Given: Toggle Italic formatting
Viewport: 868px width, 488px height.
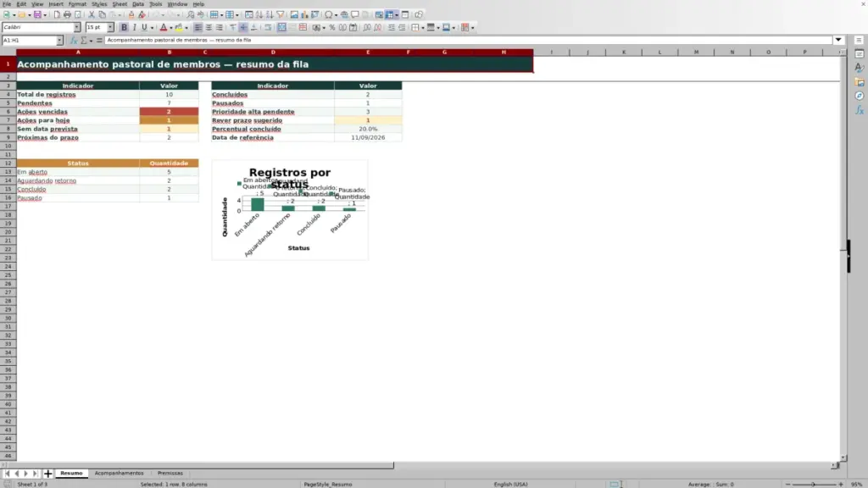Looking at the screenshot, I should [x=134, y=28].
